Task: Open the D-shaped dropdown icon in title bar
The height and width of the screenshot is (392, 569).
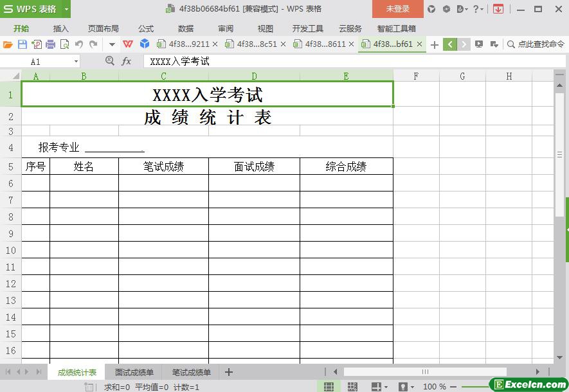Action: point(462,9)
